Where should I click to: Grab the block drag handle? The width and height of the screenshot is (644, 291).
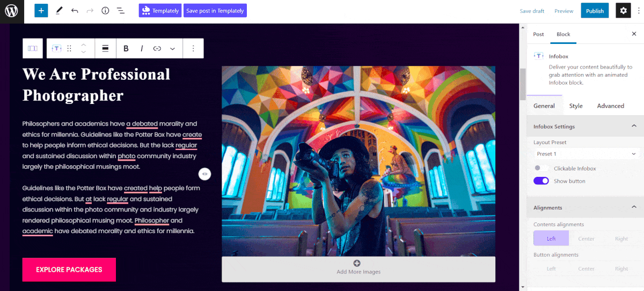click(x=69, y=48)
